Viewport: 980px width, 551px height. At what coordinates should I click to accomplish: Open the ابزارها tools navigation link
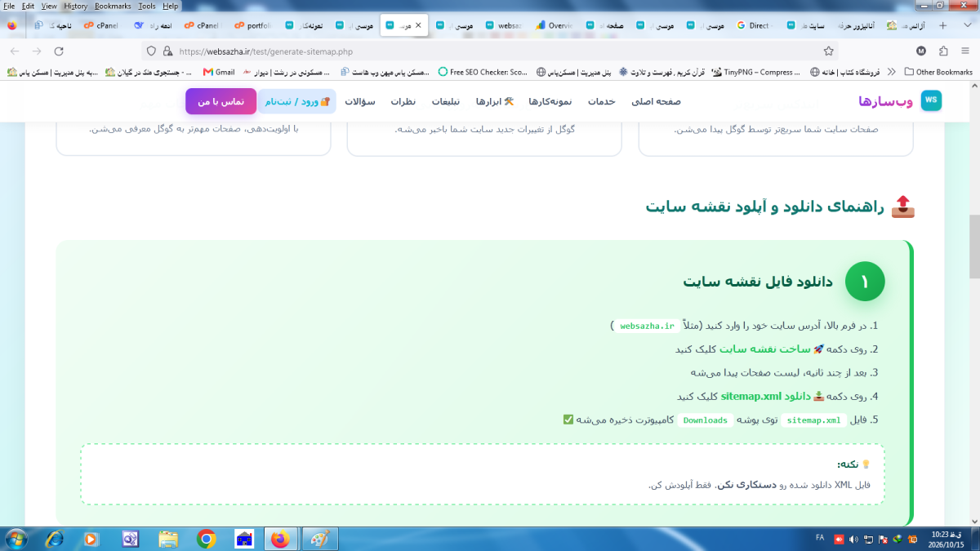pyautogui.click(x=495, y=101)
